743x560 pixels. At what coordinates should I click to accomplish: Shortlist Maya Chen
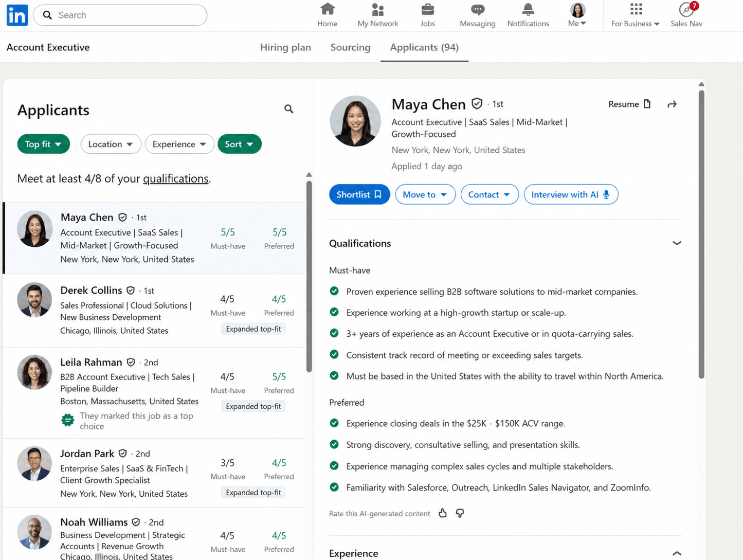(359, 194)
